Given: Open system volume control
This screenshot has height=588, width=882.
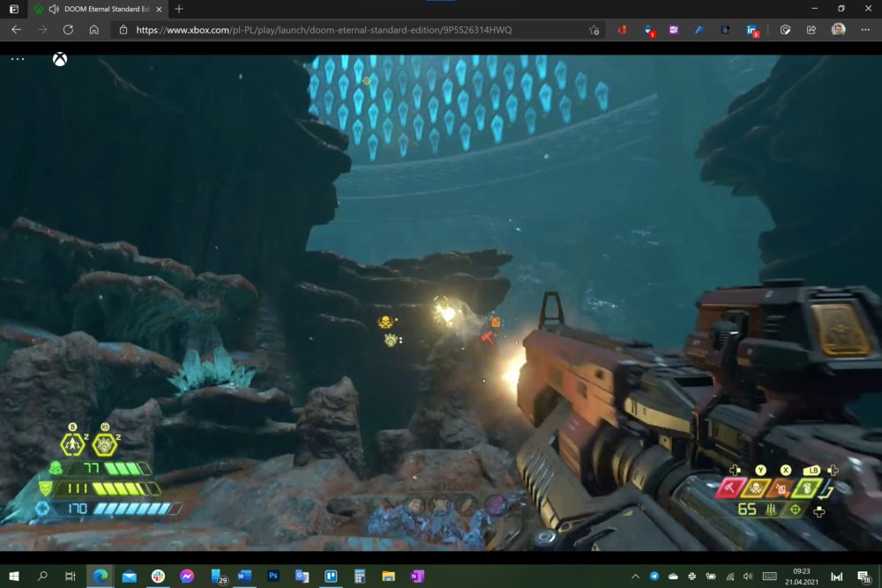Looking at the screenshot, I should coord(748,577).
